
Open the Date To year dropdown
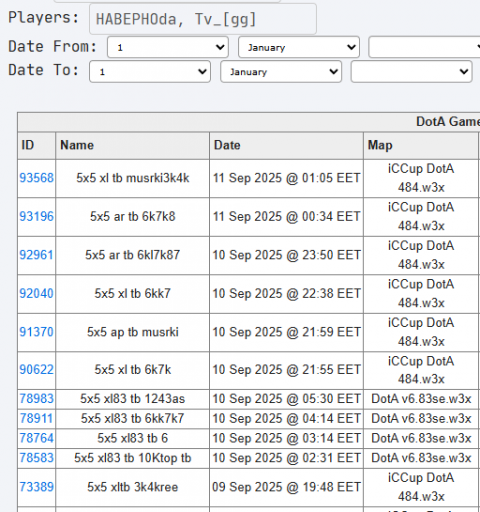pyautogui.click(x=411, y=71)
